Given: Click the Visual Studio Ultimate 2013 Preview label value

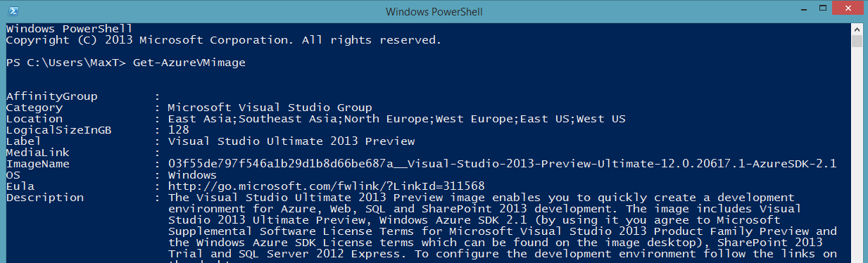Looking at the screenshot, I should tap(291, 141).
